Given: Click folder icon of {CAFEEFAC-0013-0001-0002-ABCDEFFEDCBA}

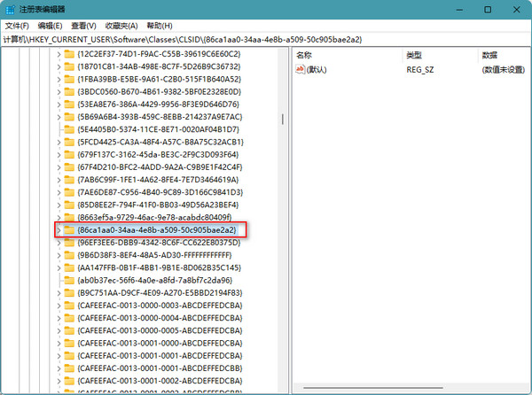Looking at the screenshot, I should (x=69, y=381).
